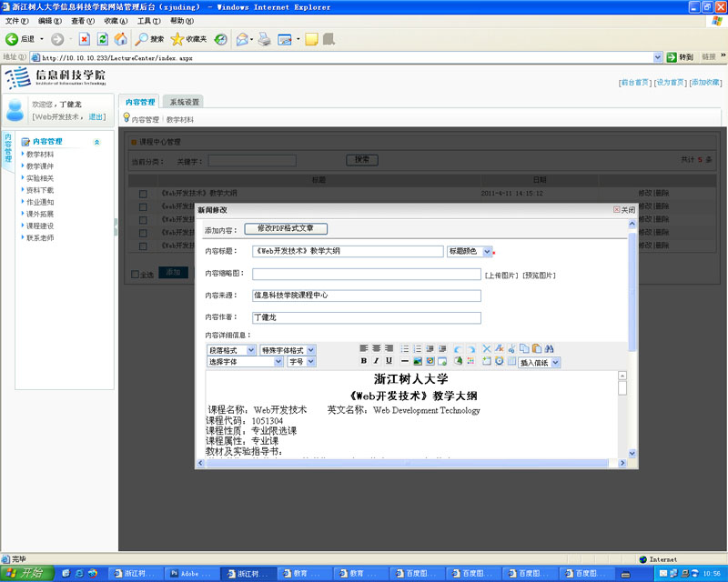Tick the 全选 select-all checkbox
Viewport: 728px width, 582px height.
point(136,274)
